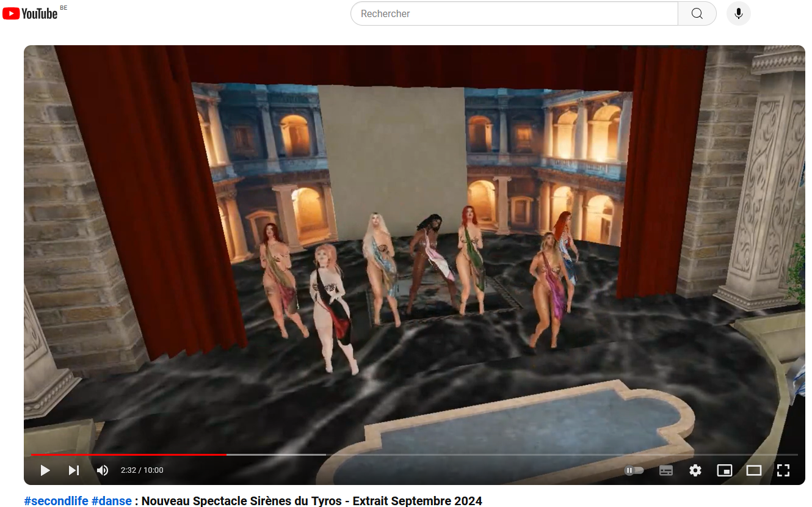Open the #danse hashtag link
The image size is (812, 507).
(x=112, y=501)
